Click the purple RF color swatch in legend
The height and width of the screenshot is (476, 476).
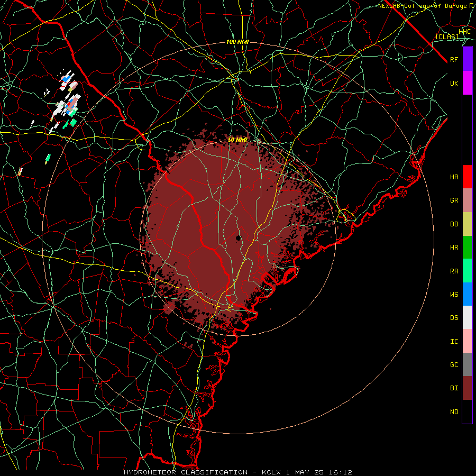coord(467,59)
